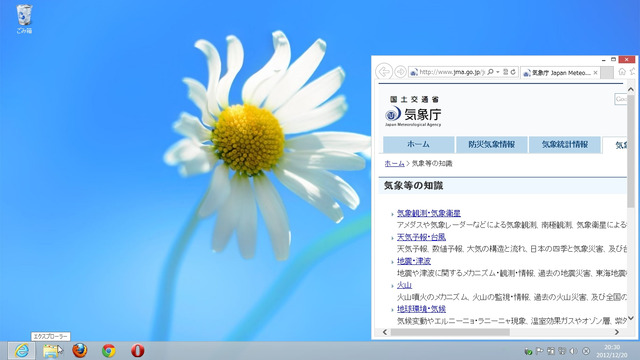The width and height of the screenshot is (640, 360).
Task: Select the 気象統計情報 navigation tab
Action: [564, 144]
